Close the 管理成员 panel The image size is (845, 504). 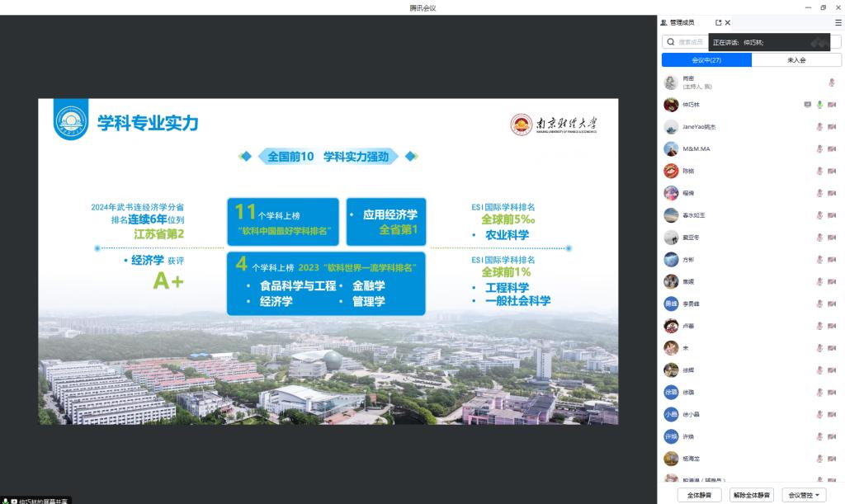[x=728, y=23]
